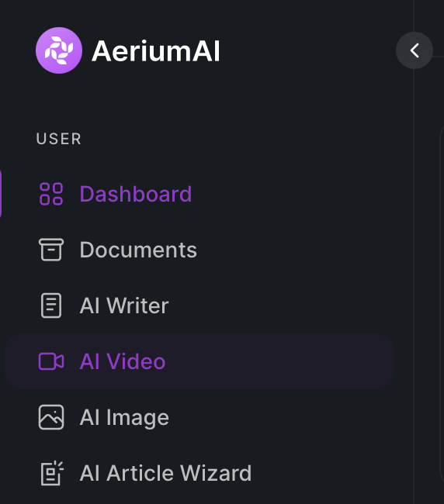Open the AI Writer menu entry
Image resolution: width=444 pixels, height=504 pixels.
pyautogui.click(x=124, y=306)
